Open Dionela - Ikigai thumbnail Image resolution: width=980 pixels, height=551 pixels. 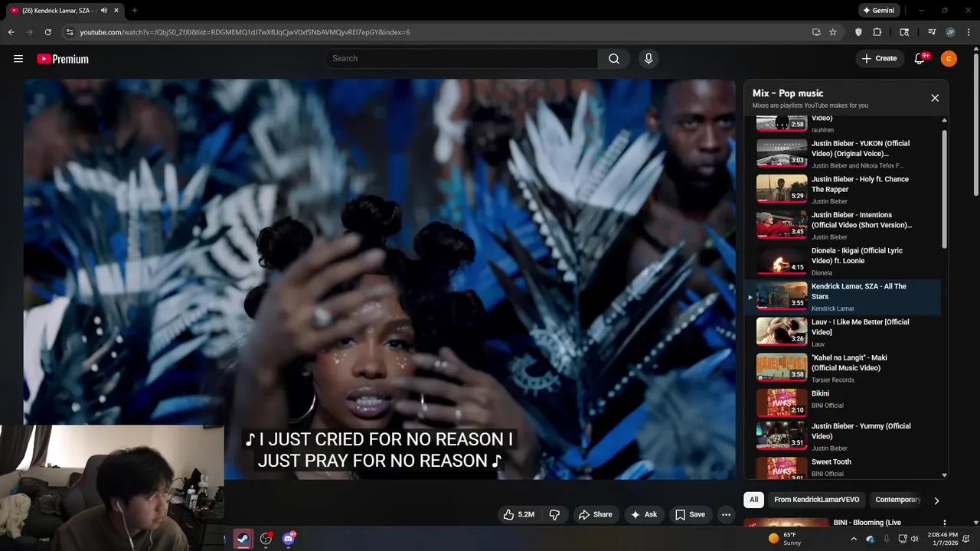[782, 261]
